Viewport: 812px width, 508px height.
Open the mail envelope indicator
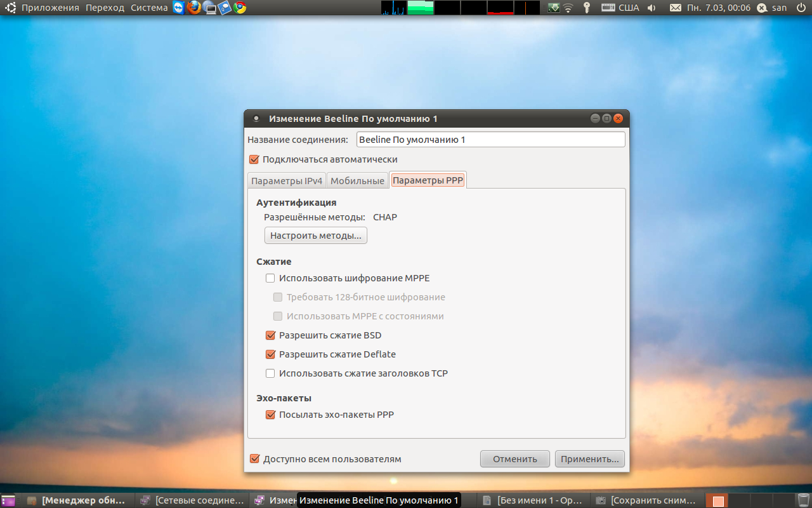[675, 8]
